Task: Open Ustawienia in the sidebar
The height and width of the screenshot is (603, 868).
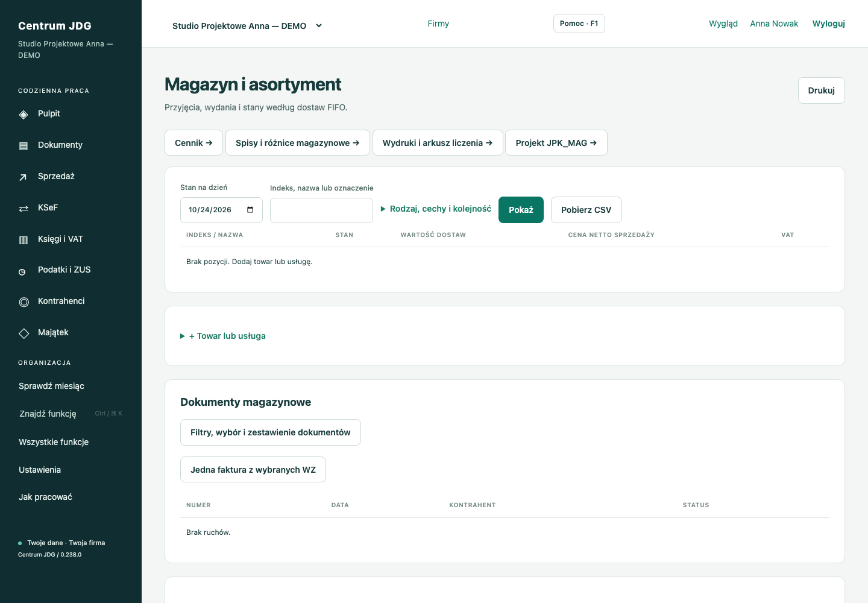Action: point(40,470)
